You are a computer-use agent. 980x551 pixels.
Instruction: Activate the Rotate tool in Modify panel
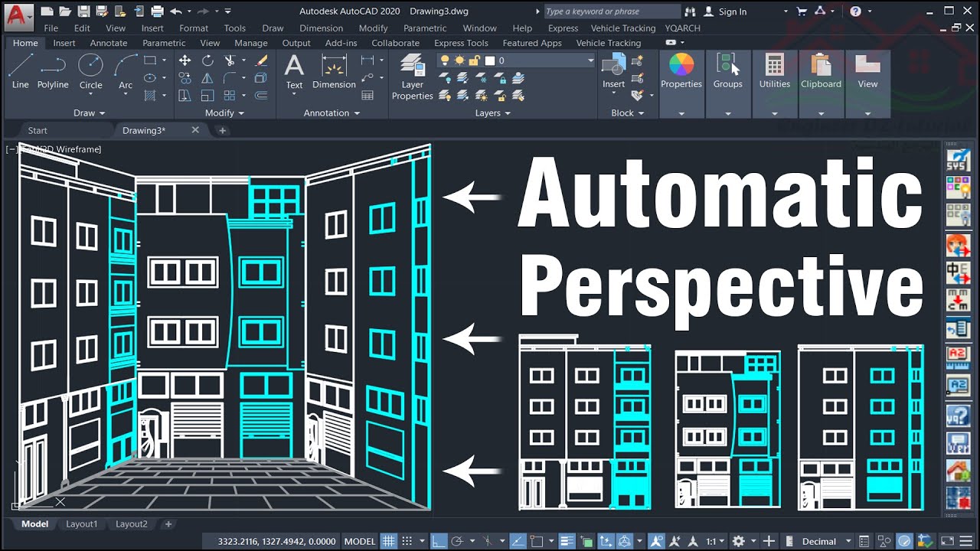(207, 60)
